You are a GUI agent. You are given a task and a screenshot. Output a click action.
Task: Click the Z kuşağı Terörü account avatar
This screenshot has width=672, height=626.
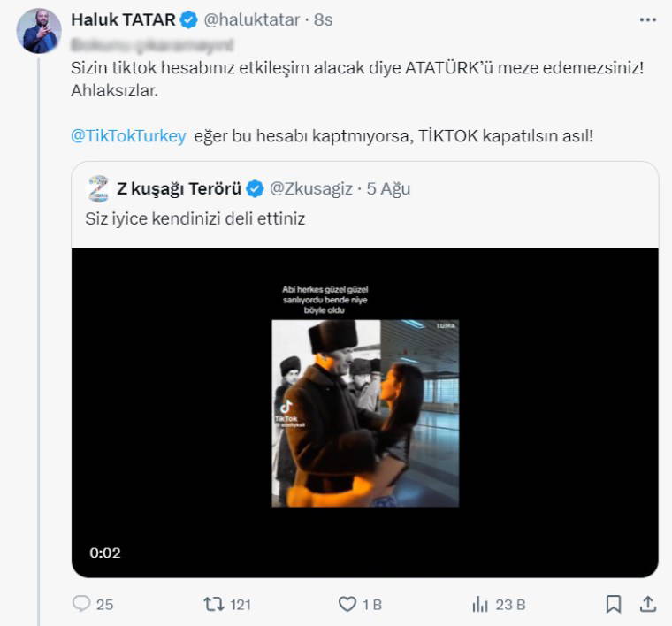pyautogui.click(x=98, y=188)
